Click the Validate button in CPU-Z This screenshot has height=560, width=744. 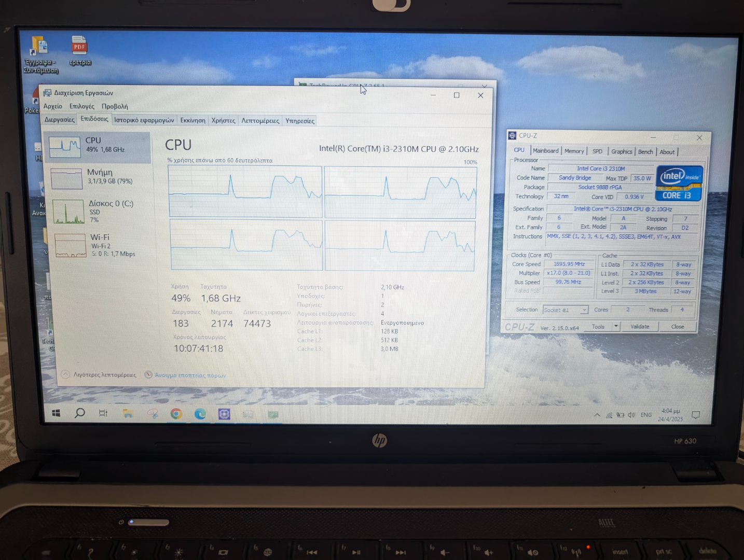coord(640,327)
